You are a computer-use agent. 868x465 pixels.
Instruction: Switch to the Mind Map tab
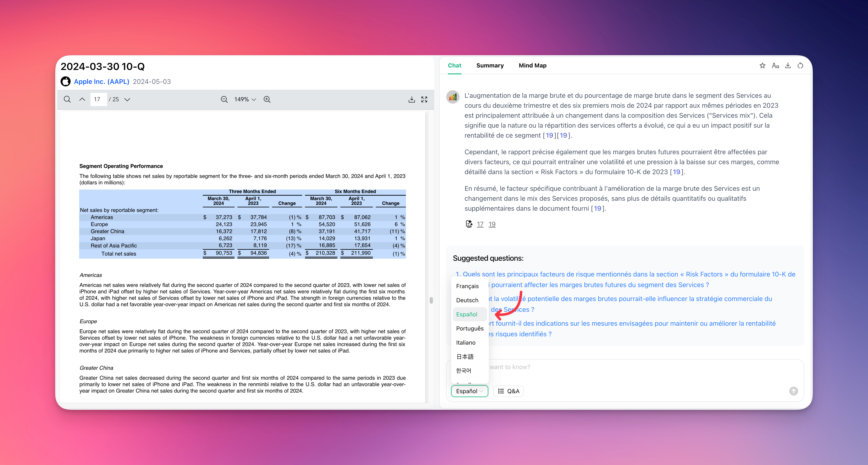[x=532, y=65]
